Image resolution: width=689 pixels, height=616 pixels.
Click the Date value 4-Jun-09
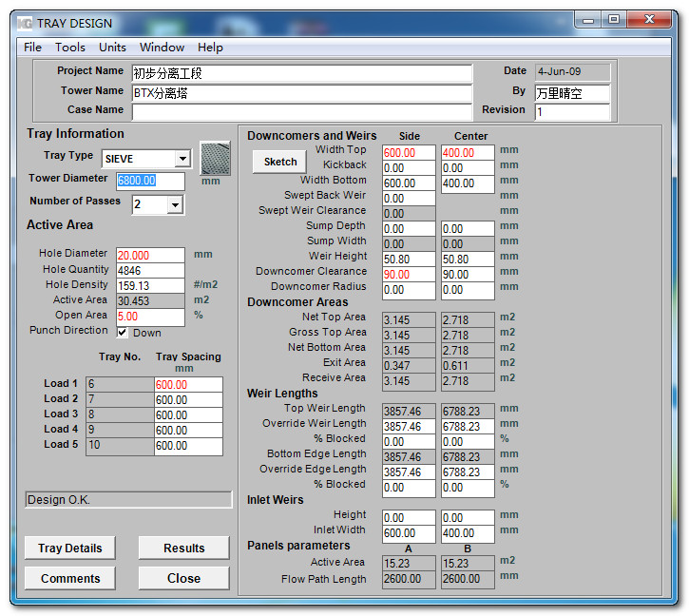point(572,71)
